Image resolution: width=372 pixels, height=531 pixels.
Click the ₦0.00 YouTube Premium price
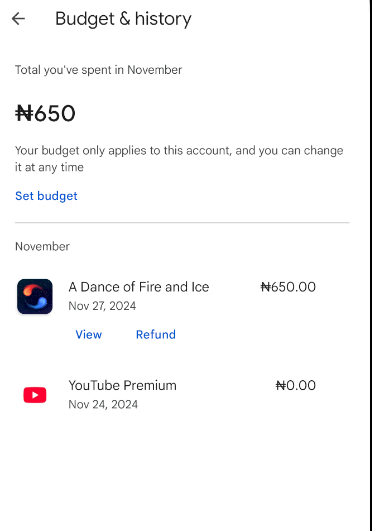[296, 385]
